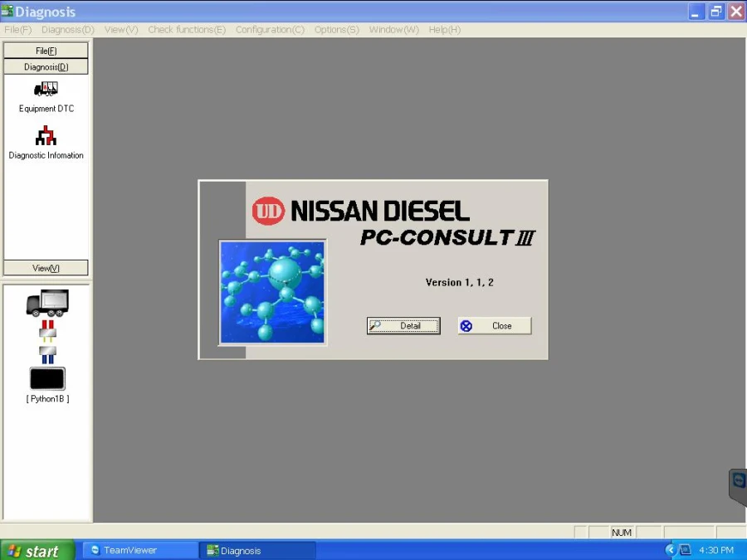
Task: Minimize the Diagnosis window
Action: coord(696,12)
